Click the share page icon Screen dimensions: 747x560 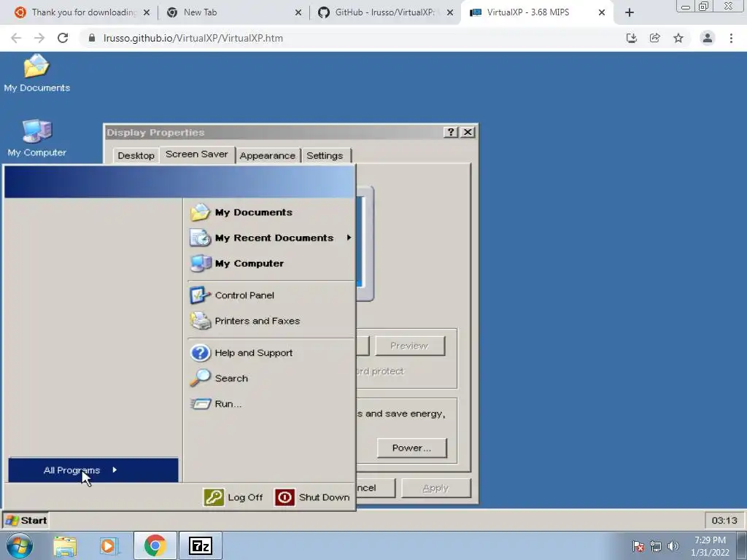655,38
